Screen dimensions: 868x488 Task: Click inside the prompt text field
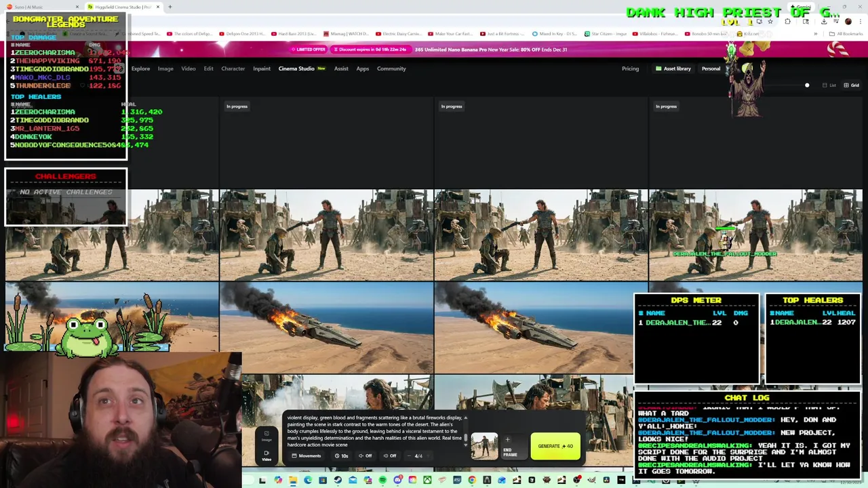pos(374,431)
